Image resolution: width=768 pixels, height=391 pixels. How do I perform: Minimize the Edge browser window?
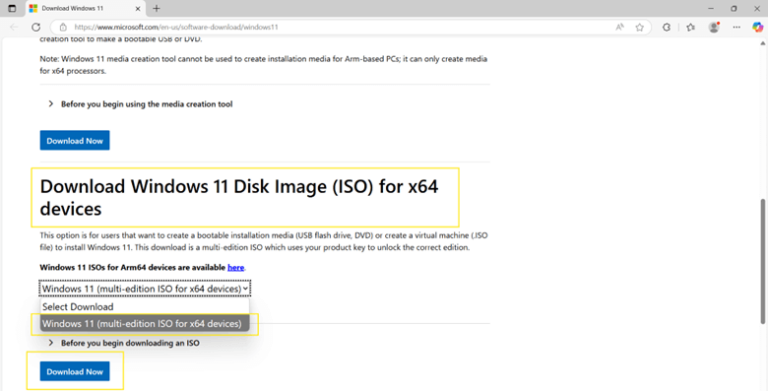(x=711, y=8)
